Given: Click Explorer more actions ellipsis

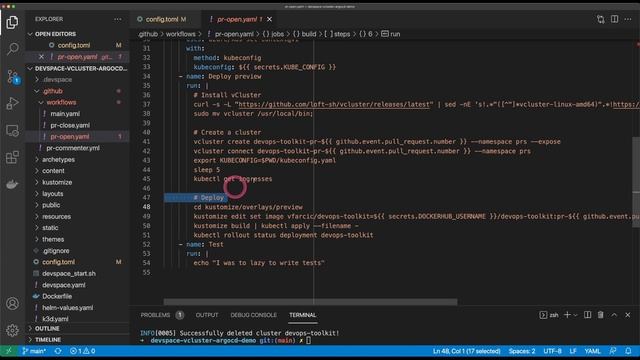Looking at the screenshot, I should 118,19.
